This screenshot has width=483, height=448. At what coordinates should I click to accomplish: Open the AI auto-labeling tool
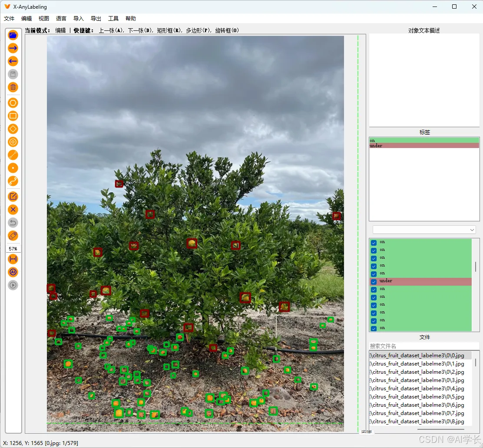pyautogui.click(x=13, y=272)
